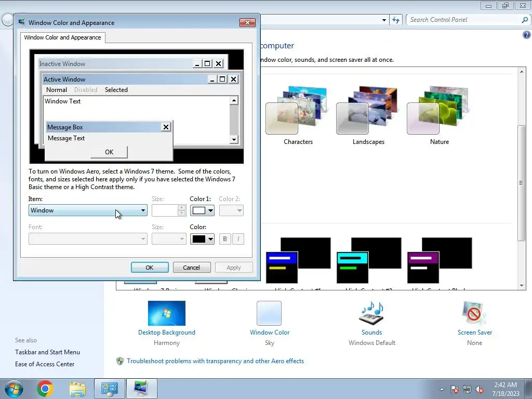Image resolution: width=532 pixels, height=399 pixels.
Task: Click OK in the Window Color dialog
Action: 150,268
